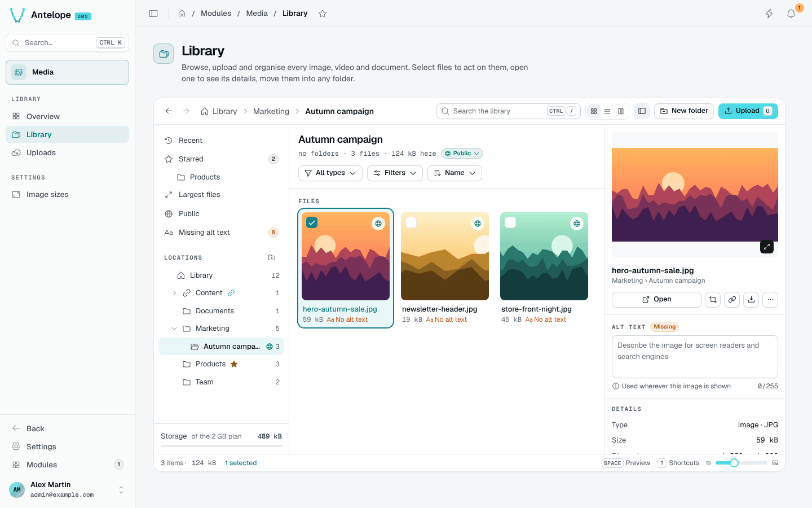The width and height of the screenshot is (812, 508).
Task: Click the small thumbnail size icon
Action: [708, 463]
